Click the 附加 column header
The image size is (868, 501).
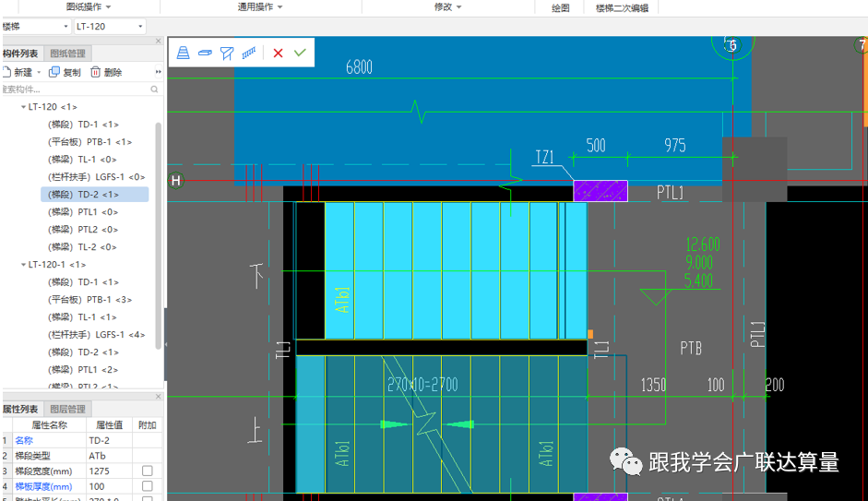pyautogui.click(x=148, y=425)
